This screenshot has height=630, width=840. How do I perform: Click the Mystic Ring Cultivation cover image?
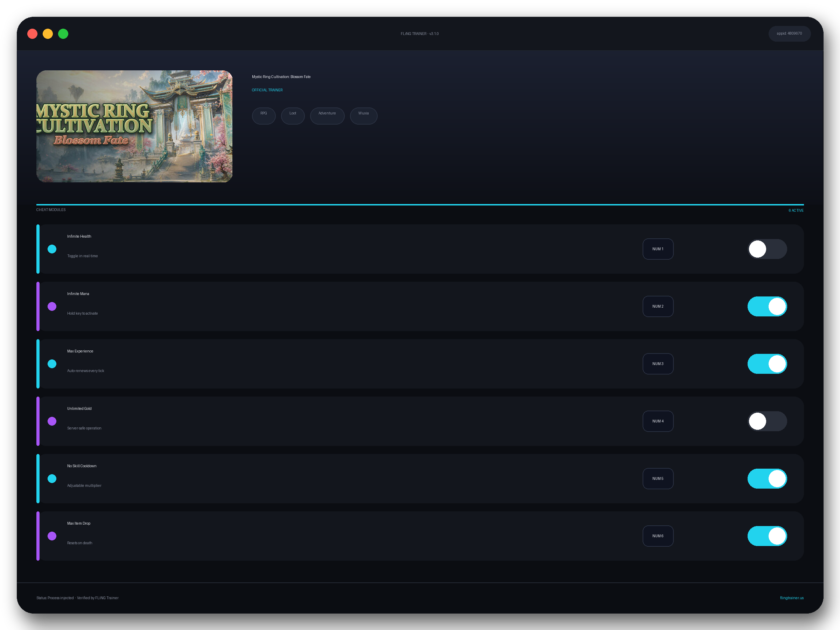pyautogui.click(x=134, y=126)
